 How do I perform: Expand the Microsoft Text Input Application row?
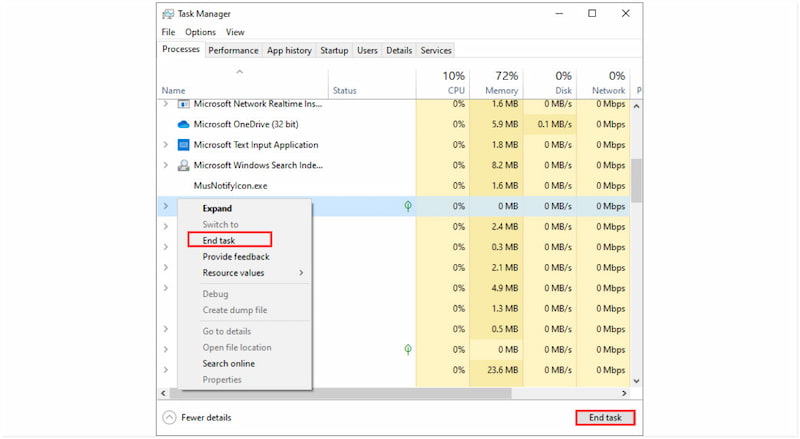click(165, 145)
